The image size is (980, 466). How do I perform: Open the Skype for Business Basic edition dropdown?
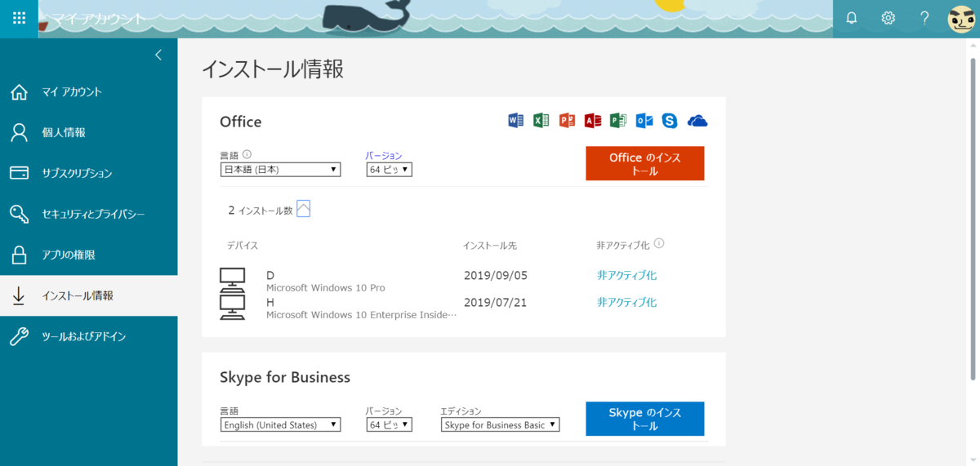[501, 425]
